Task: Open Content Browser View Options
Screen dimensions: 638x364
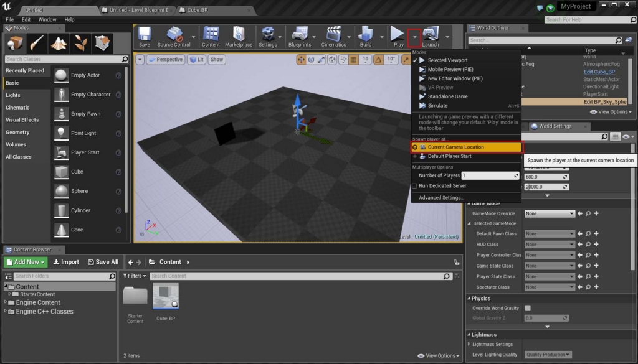Action: point(439,355)
